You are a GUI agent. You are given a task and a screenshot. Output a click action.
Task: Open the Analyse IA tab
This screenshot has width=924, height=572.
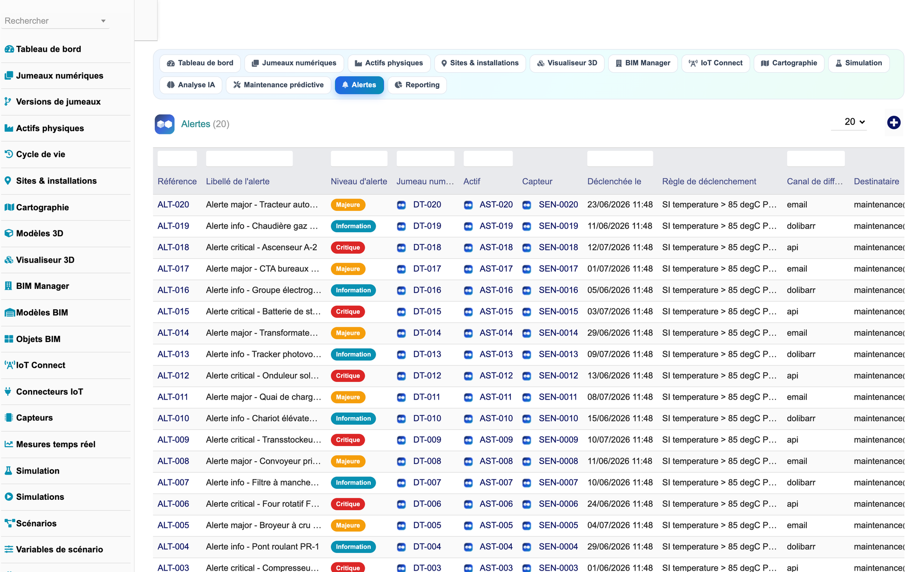tap(191, 85)
